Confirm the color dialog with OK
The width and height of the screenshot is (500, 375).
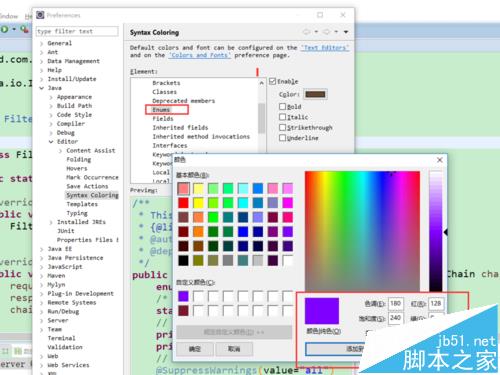tap(195, 349)
